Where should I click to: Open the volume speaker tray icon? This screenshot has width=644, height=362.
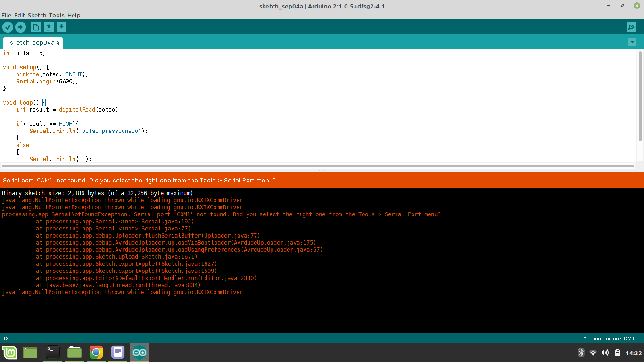pos(605,353)
